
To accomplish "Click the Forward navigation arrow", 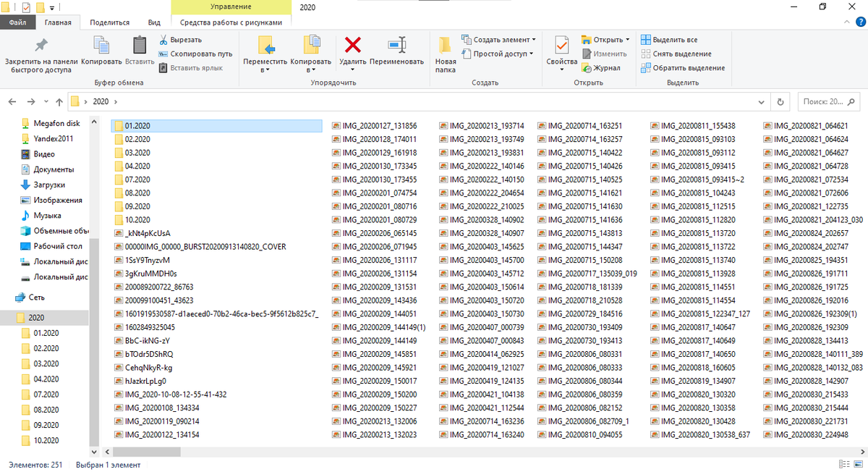I will [31, 101].
